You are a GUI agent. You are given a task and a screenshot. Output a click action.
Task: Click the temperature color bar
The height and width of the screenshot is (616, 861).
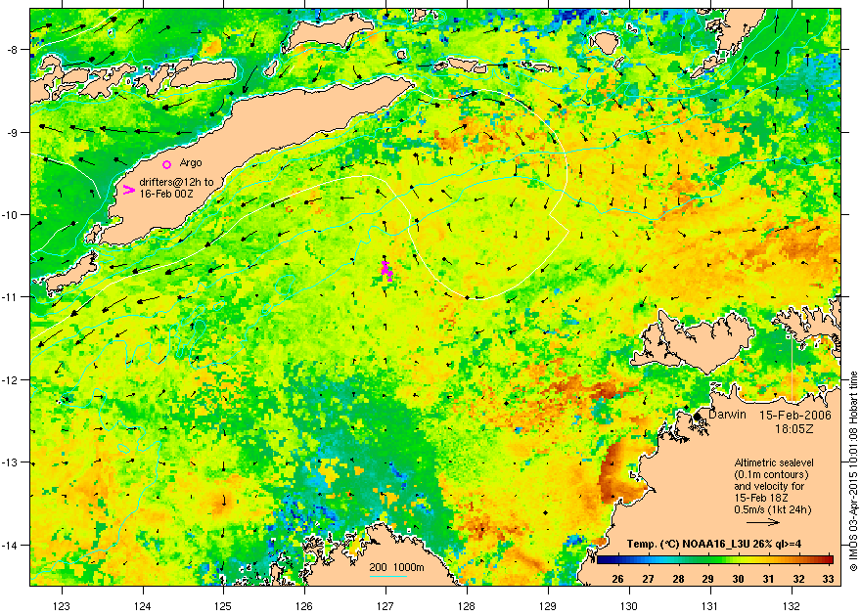point(715,560)
